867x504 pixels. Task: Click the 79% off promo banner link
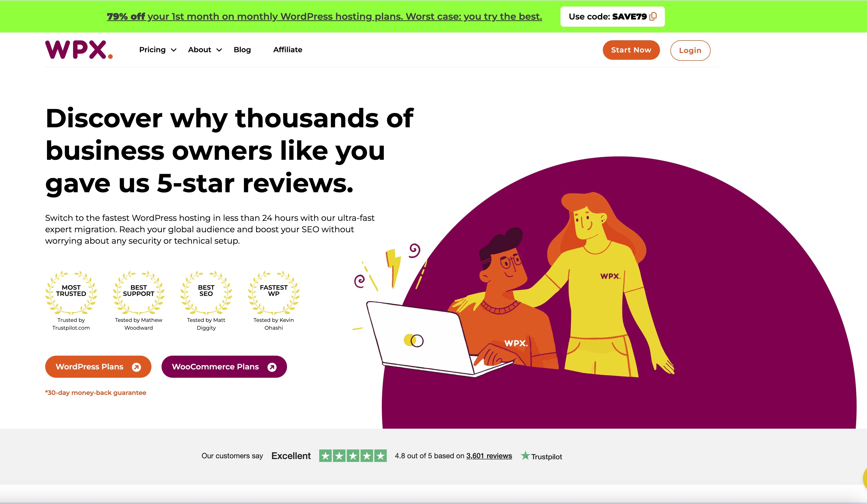point(324,17)
